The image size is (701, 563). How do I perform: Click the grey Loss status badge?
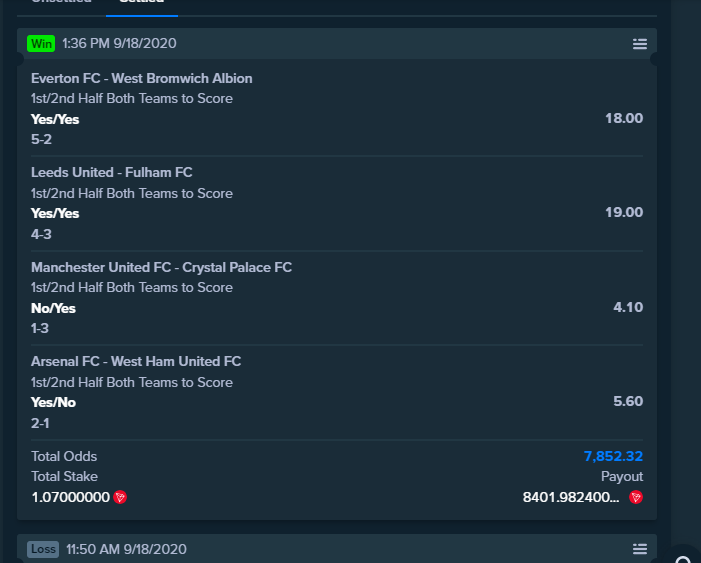pyautogui.click(x=43, y=549)
